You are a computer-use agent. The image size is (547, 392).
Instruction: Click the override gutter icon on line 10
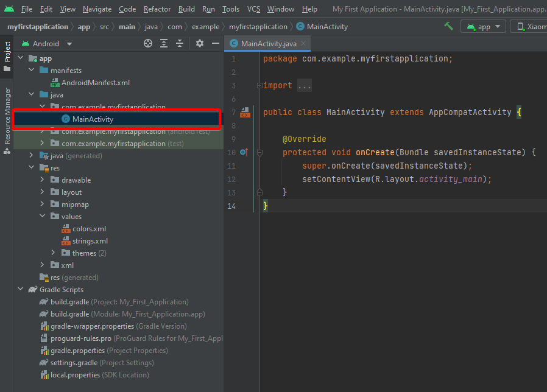pos(244,152)
